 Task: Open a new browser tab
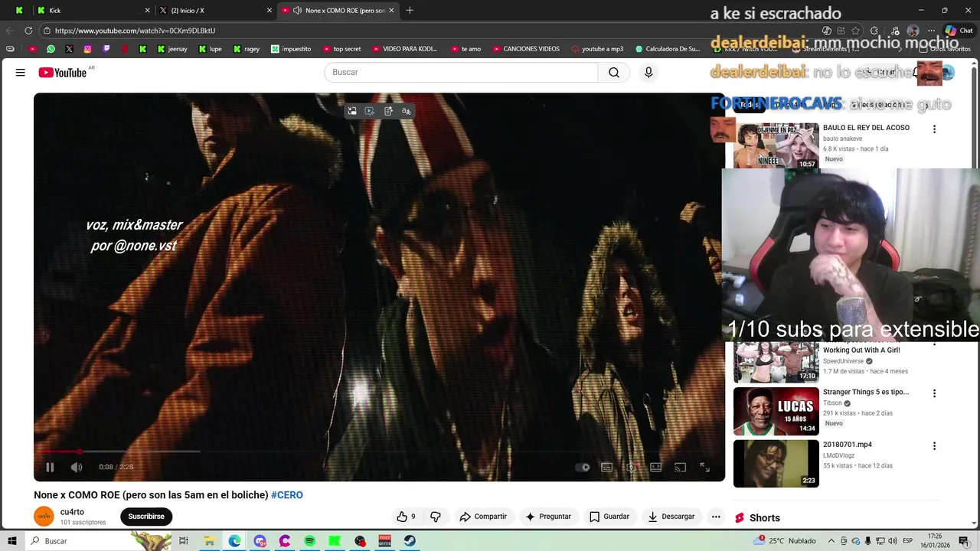pos(410,10)
